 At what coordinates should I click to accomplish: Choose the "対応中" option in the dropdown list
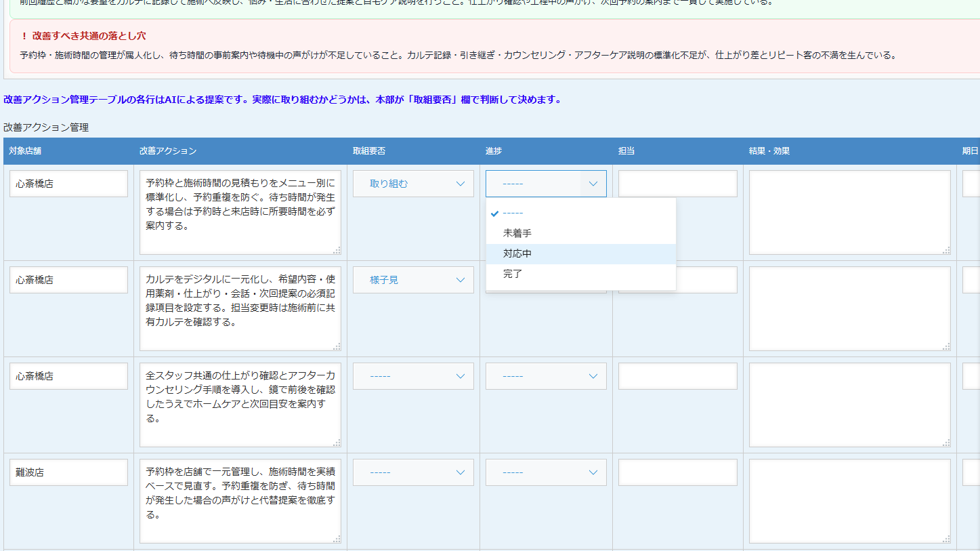click(580, 253)
